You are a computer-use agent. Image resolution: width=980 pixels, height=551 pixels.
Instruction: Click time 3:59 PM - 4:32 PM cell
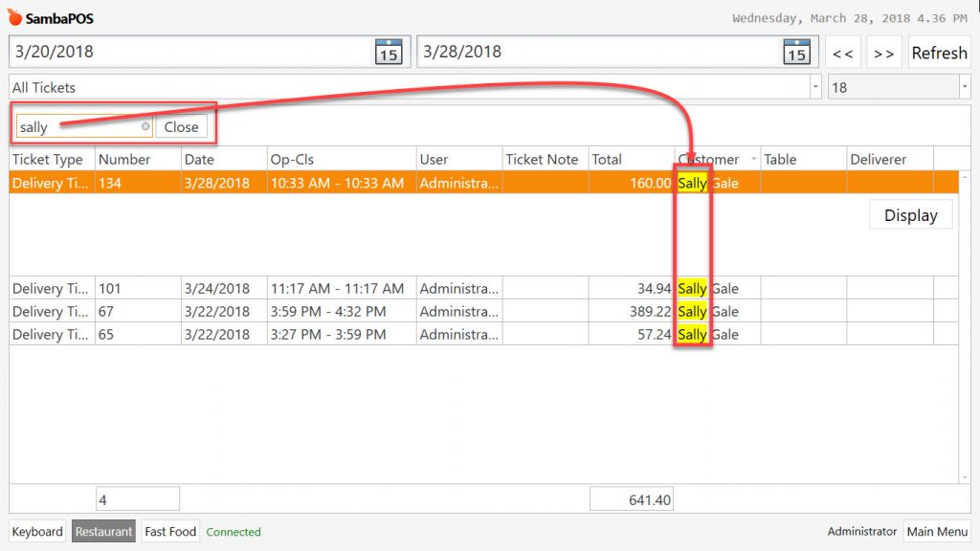pos(342,311)
